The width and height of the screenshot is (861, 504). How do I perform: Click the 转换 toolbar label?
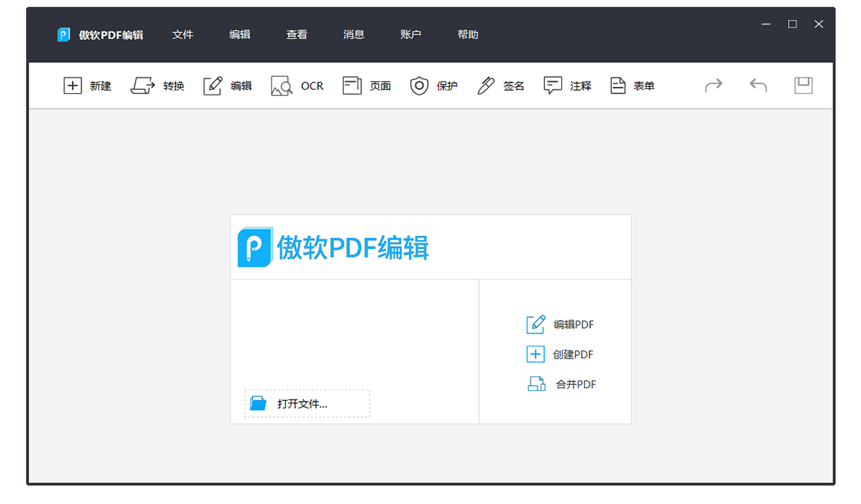coord(174,86)
